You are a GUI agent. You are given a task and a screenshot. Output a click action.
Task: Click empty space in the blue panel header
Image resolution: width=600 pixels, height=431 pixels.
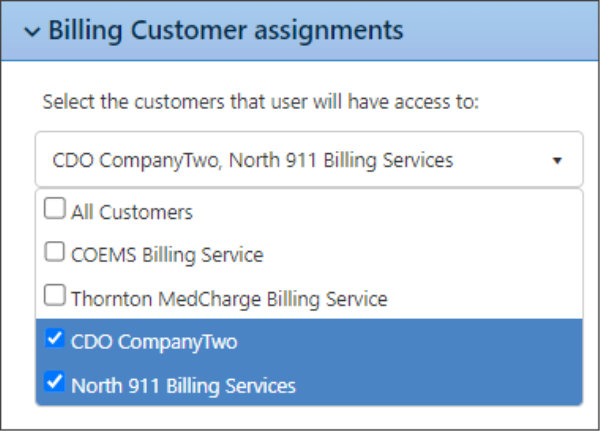pyautogui.click(x=500, y=30)
